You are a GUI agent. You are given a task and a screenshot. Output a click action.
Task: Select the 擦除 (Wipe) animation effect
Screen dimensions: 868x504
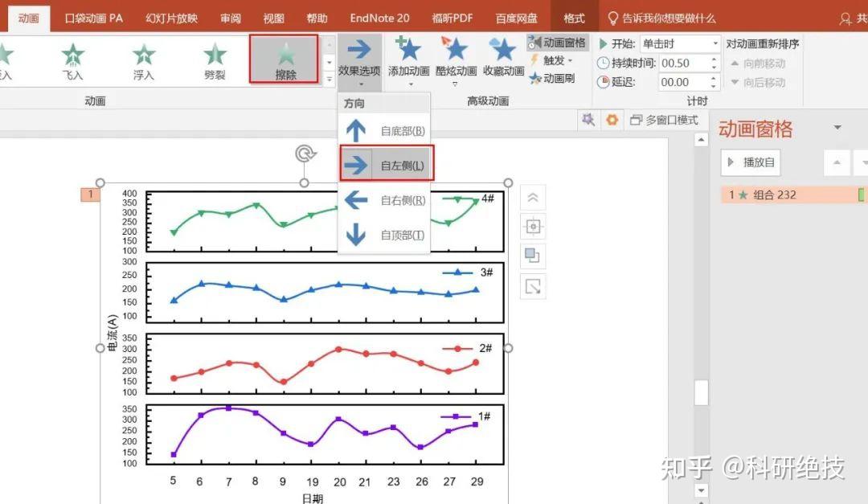[x=285, y=60]
